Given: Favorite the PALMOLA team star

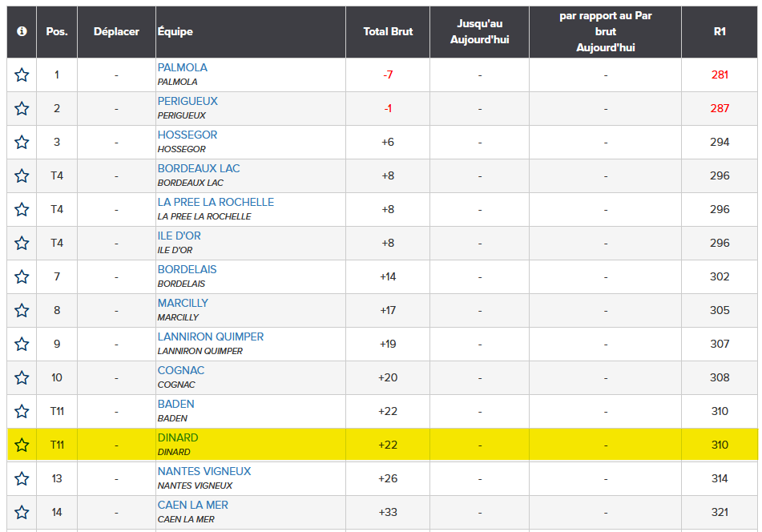Looking at the screenshot, I should pos(22,75).
